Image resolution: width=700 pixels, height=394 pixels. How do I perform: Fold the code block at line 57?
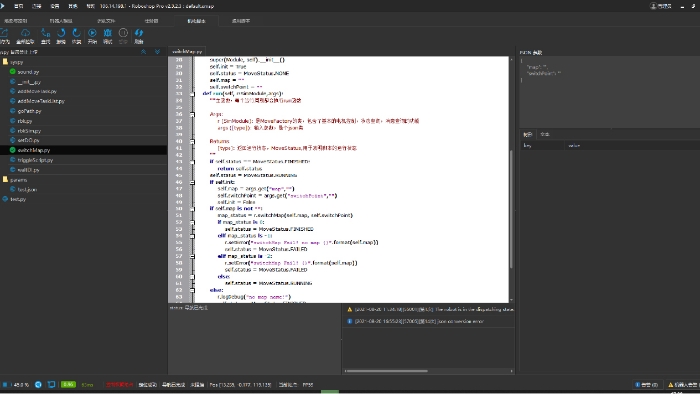[192, 256]
